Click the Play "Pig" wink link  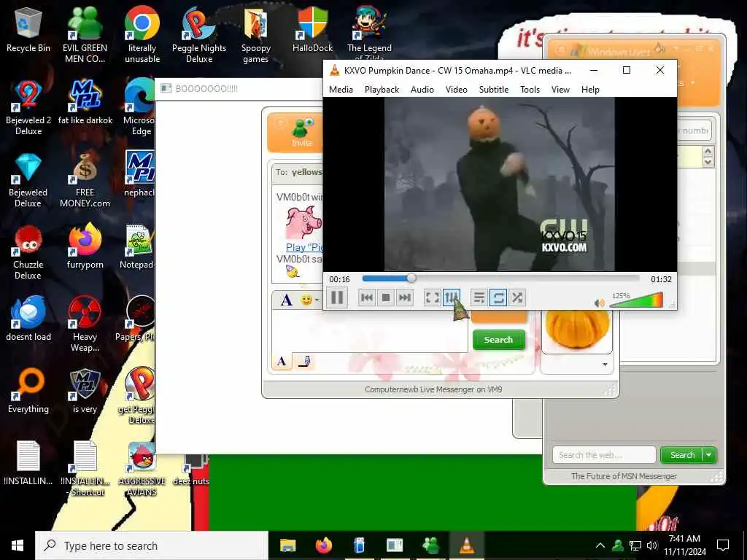tap(304, 247)
